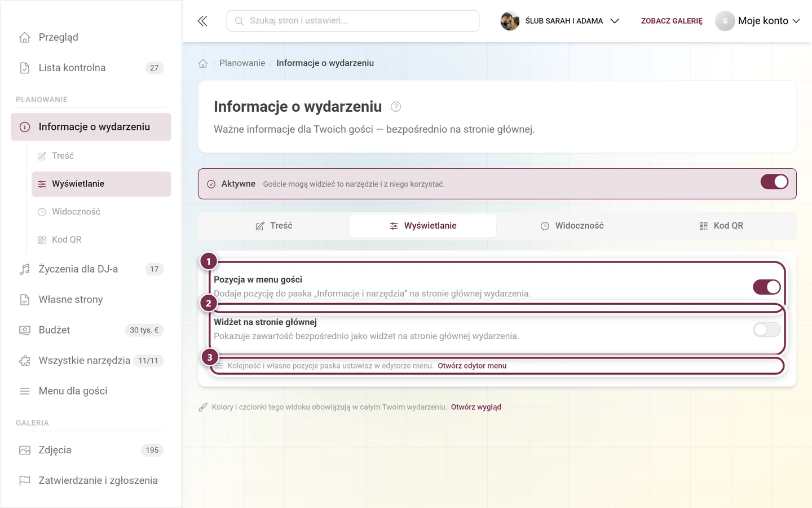Switch to the Treść tab
The width and height of the screenshot is (812, 508).
coord(274,226)
